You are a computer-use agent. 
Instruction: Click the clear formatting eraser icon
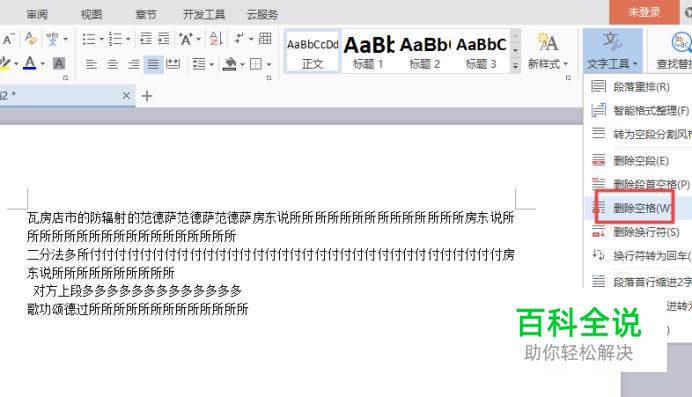(31, 39)
